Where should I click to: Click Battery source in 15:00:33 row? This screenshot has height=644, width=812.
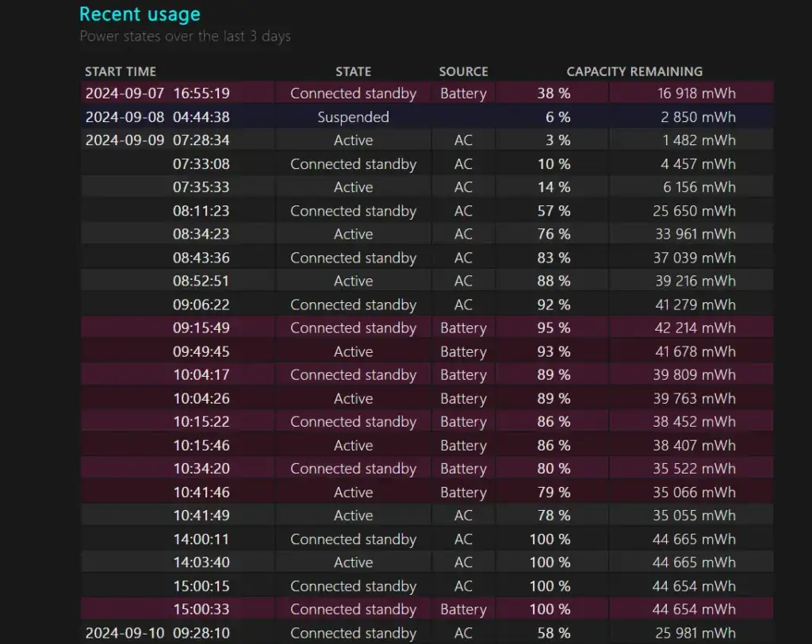pyautogui.click(x=463, y=610)
